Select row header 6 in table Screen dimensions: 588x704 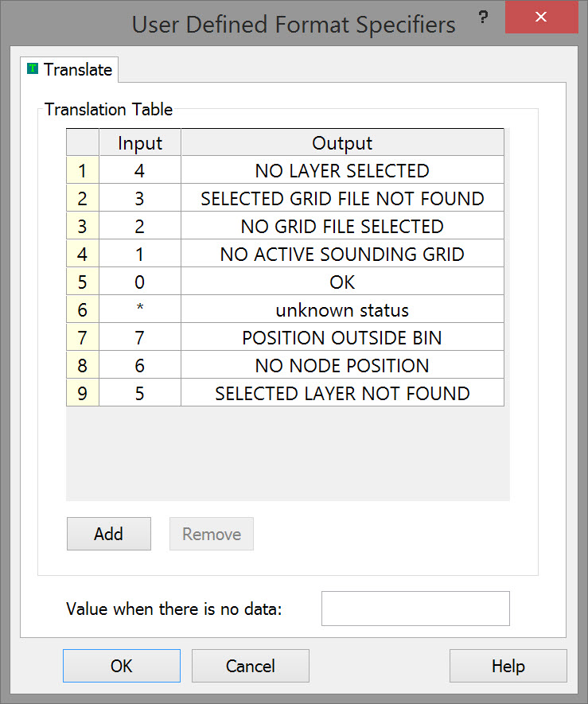[83, 309]
